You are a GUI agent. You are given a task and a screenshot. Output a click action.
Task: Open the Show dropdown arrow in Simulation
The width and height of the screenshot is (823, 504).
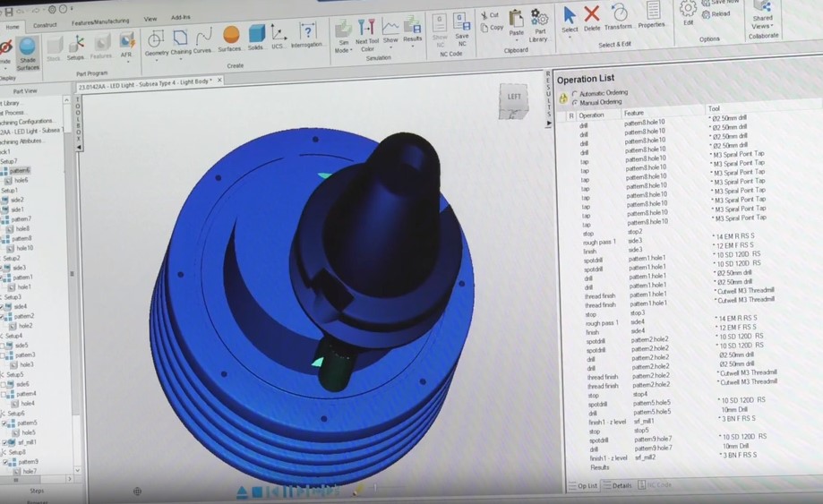[x=391, y=47]
